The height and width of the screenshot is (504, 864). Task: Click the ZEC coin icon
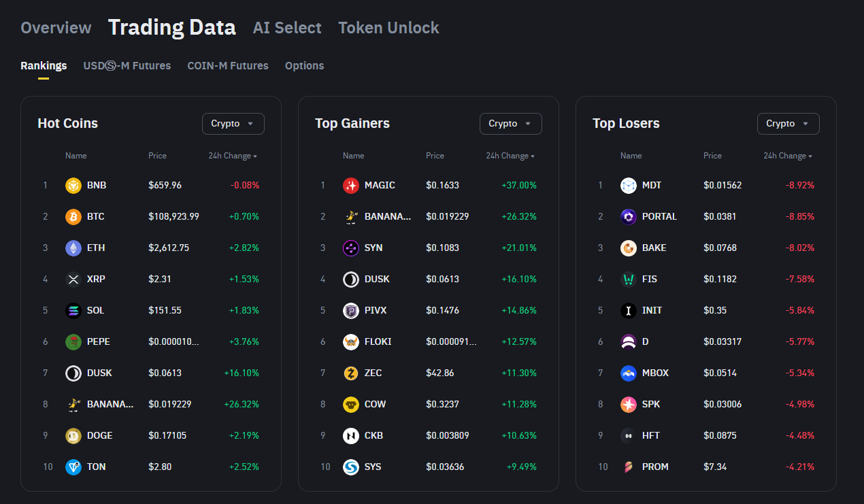351,373
